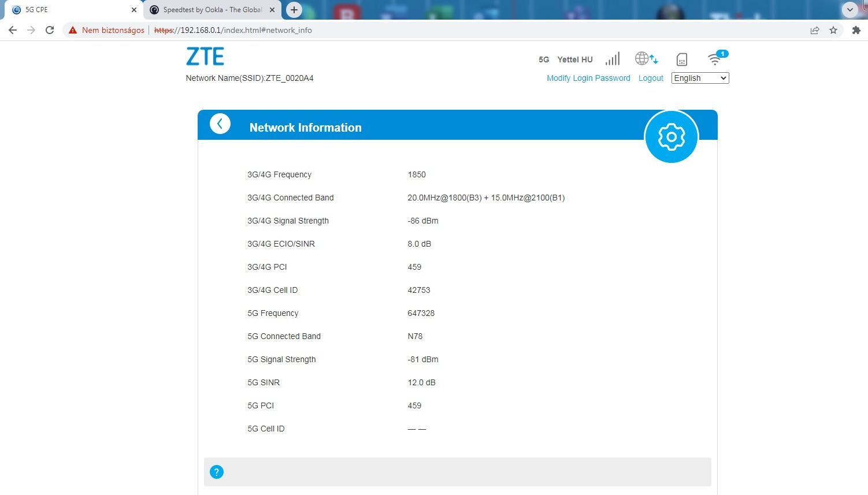Bookmark this page with star icon
Screen dimensions: 868x495
(833, 30)
